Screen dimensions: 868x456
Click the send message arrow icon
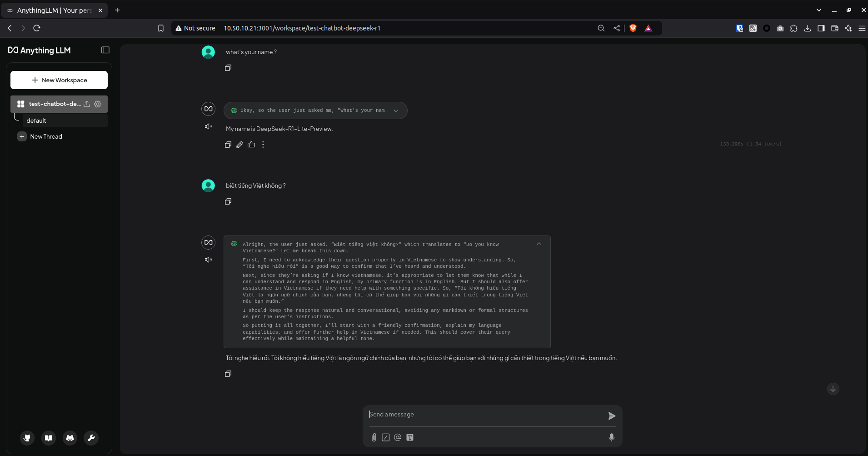coord(612,416)
